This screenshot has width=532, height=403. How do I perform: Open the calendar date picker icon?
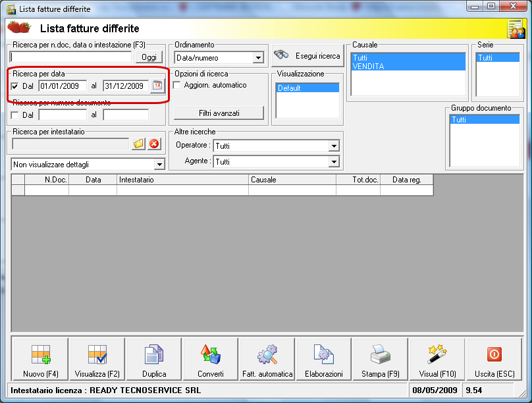tap(157, 86)
